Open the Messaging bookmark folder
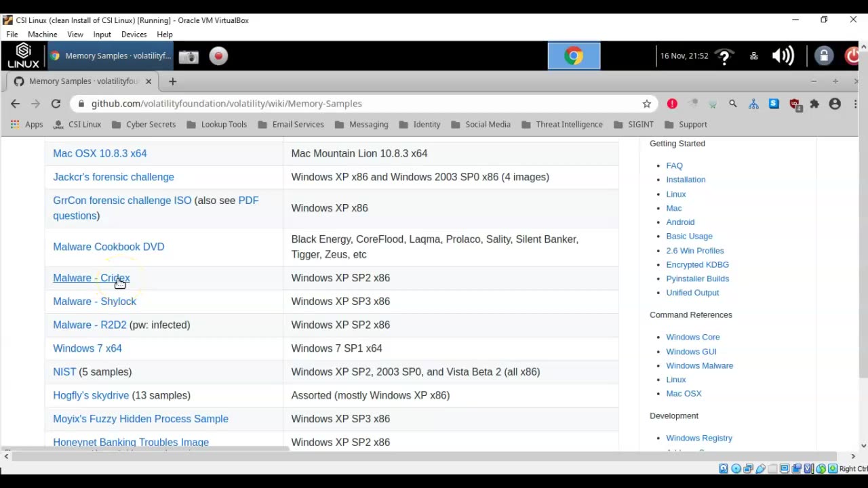 361,125
